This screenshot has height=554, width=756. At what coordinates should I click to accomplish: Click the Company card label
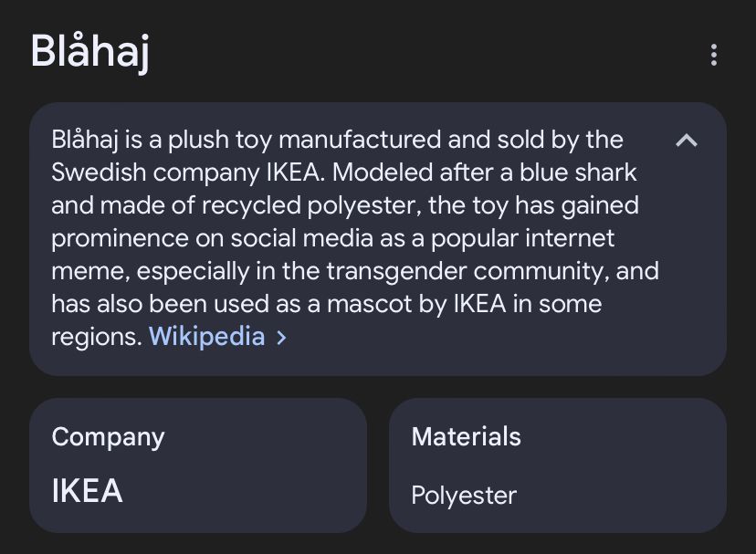coord(108,437)
